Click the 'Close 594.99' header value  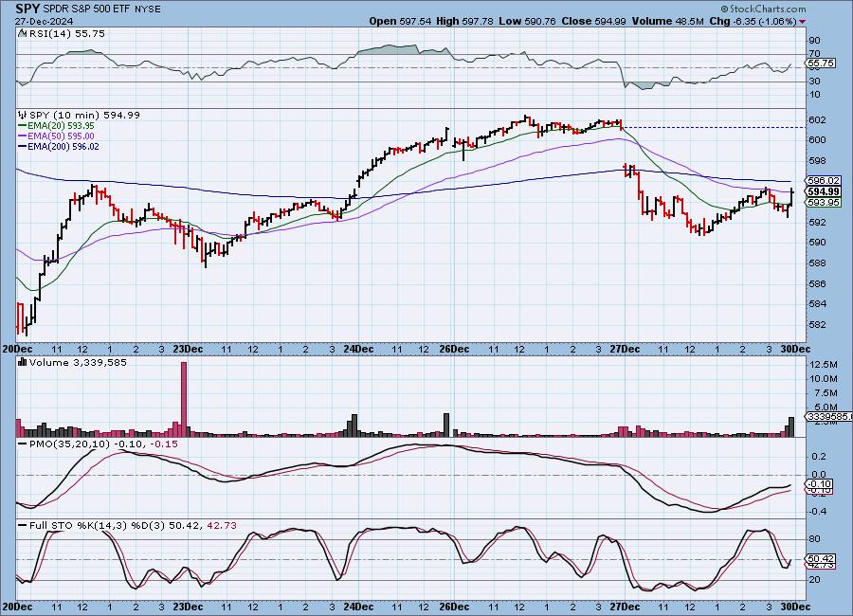[x=593, y=21]
